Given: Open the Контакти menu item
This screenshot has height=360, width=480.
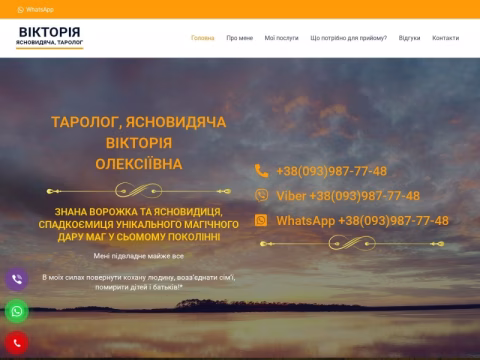Looking at the screenshot, I should click(x=446, y=38).
